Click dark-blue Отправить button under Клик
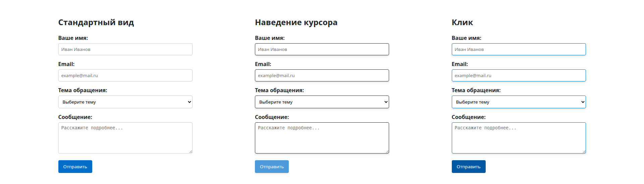Screen dimensions: 644x184 tap(469, 167)
